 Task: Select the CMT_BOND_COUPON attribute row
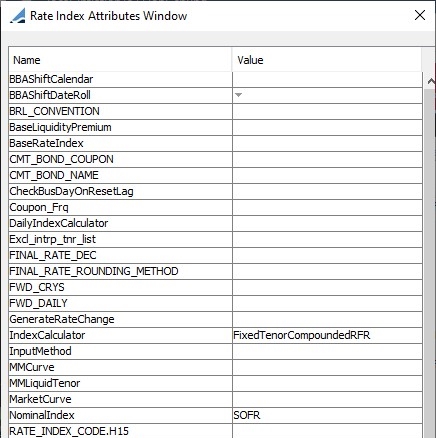pyautogui.click(x=215, y=159)
